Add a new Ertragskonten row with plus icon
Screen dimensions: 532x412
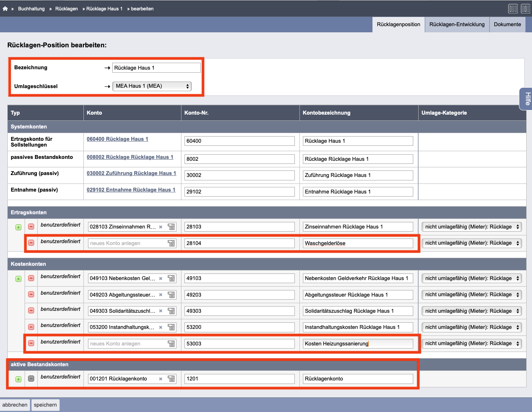pos(18,227)
